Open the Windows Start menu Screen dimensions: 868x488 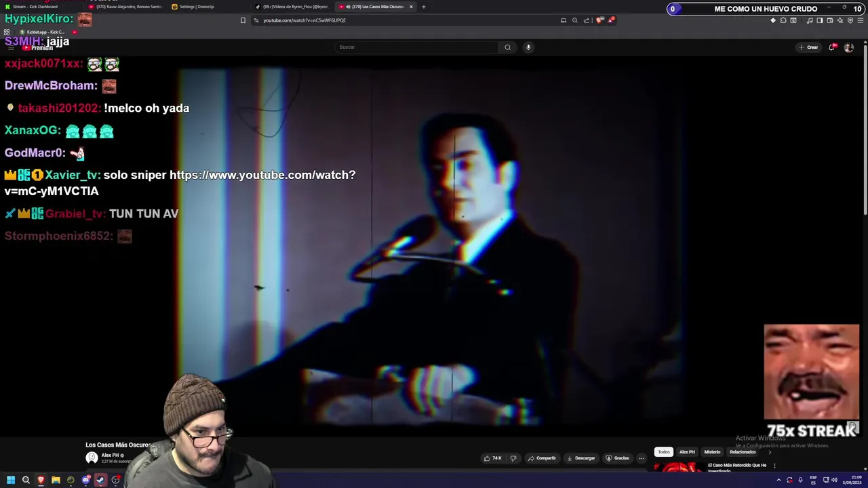pos(11,480)
